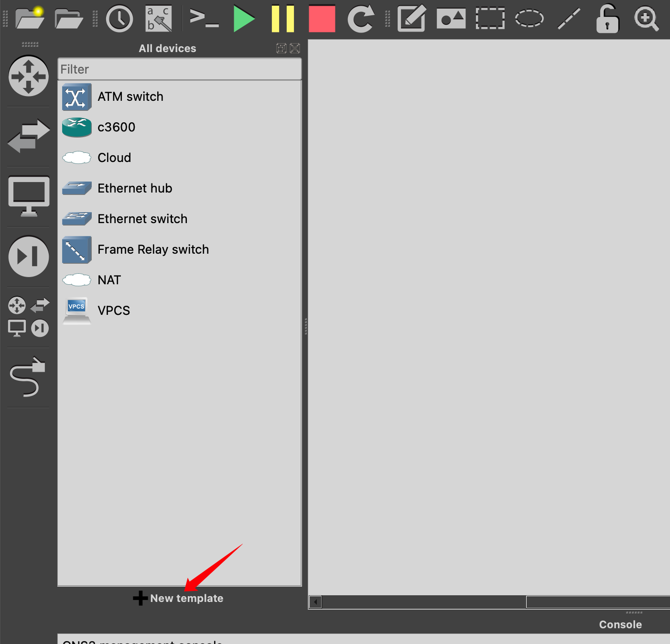Image resolution: width=670 pixels, height=644 pixels.
Task: Click the snapshot manager clock icon
Action: click(119, 19)
